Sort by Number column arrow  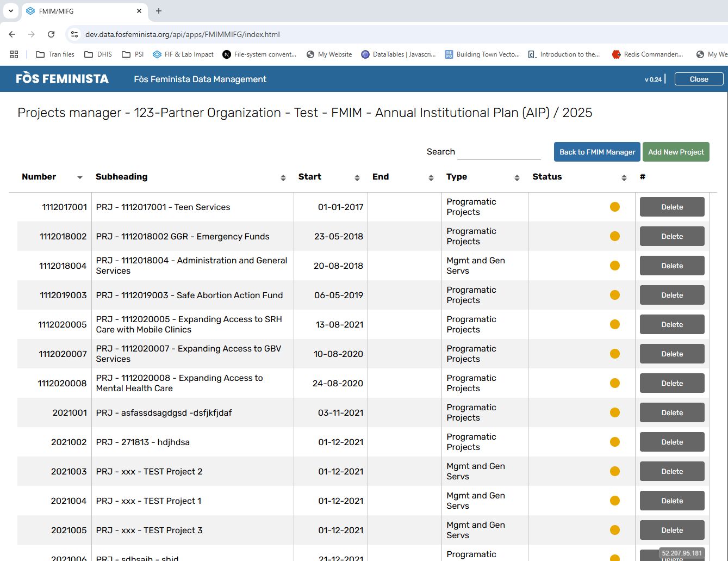click(x=80, y=177)
